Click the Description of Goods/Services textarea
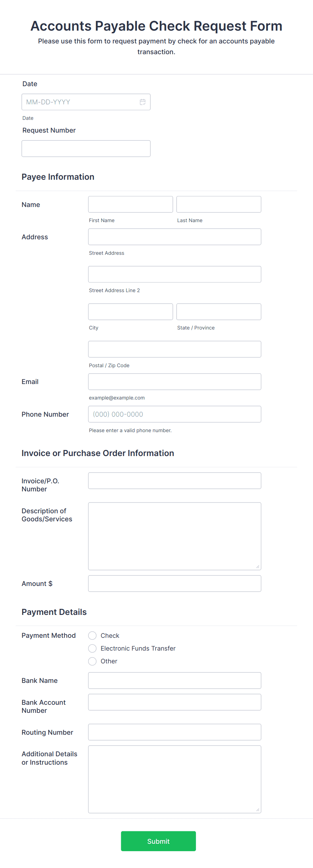The height and width of the screenshot is (868, 313). (x=175, y=536)
